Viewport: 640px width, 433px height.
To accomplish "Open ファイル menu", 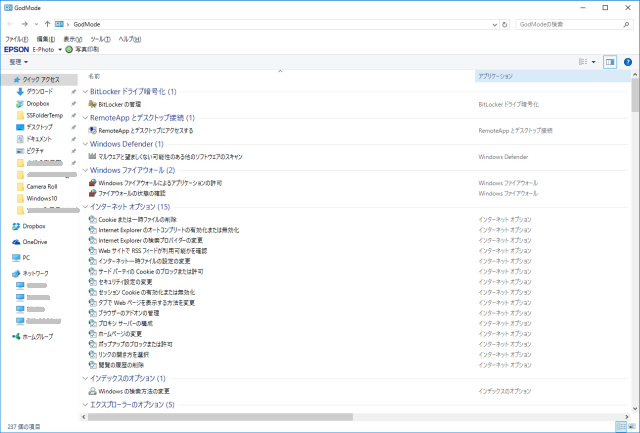I will click(16, 39).
